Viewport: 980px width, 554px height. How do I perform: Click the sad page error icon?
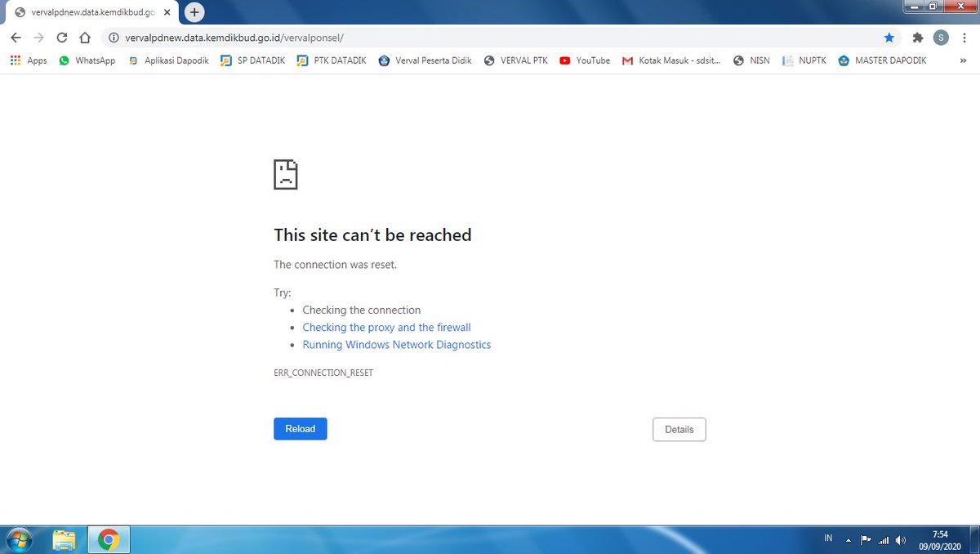(x=286, y=175)
